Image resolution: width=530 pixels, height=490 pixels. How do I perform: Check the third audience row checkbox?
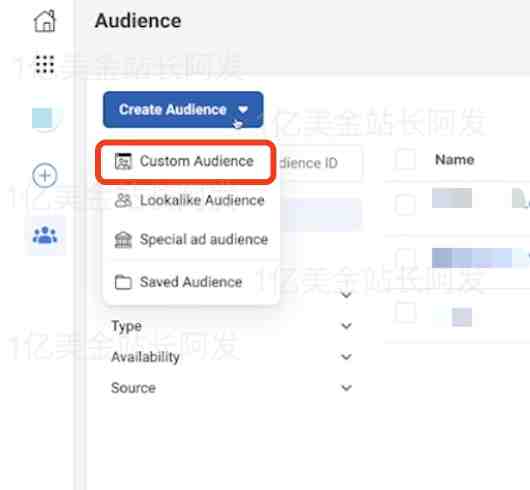405,313
